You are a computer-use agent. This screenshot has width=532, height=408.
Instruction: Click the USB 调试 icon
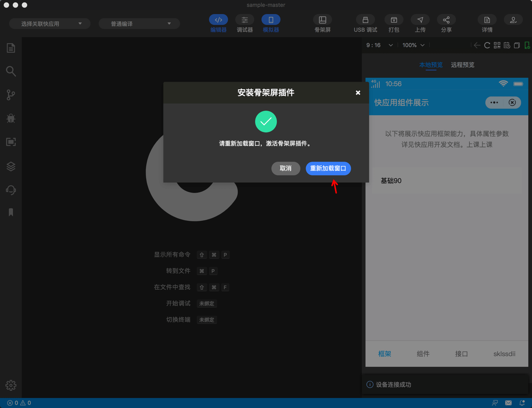click(x=365, y=23)
